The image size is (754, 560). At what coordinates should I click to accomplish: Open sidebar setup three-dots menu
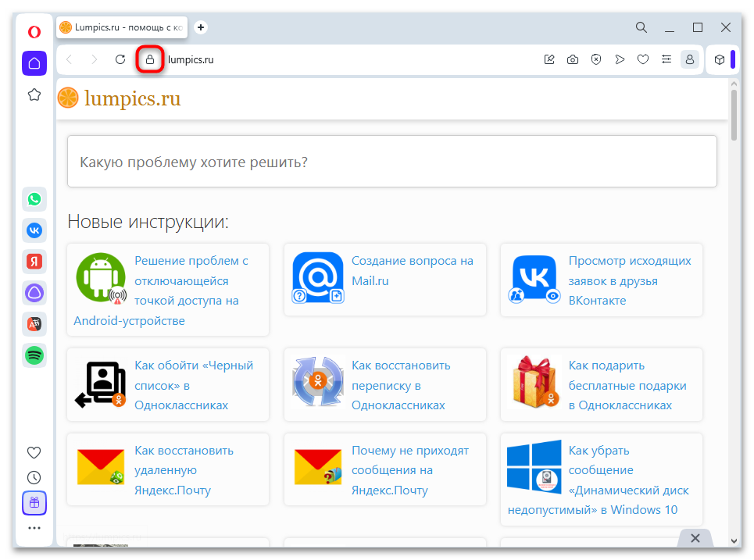tap(34, 528)
